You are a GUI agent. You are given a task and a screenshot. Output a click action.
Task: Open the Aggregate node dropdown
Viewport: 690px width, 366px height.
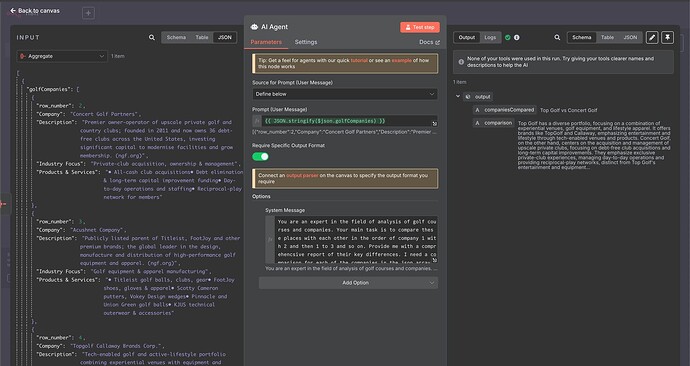(x=62, y=56)
